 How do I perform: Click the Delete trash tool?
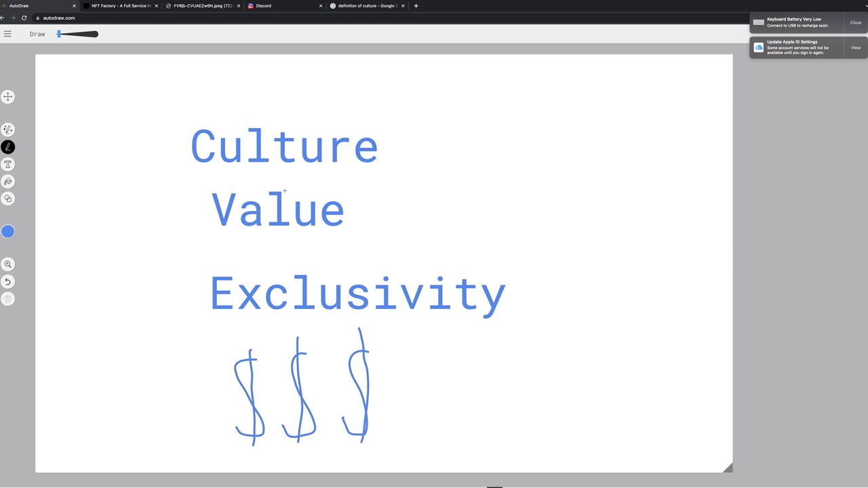click(8, 299)
